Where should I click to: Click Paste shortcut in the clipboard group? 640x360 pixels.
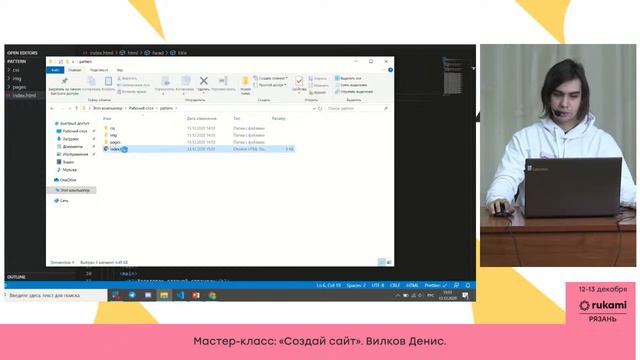click(132, 92)
